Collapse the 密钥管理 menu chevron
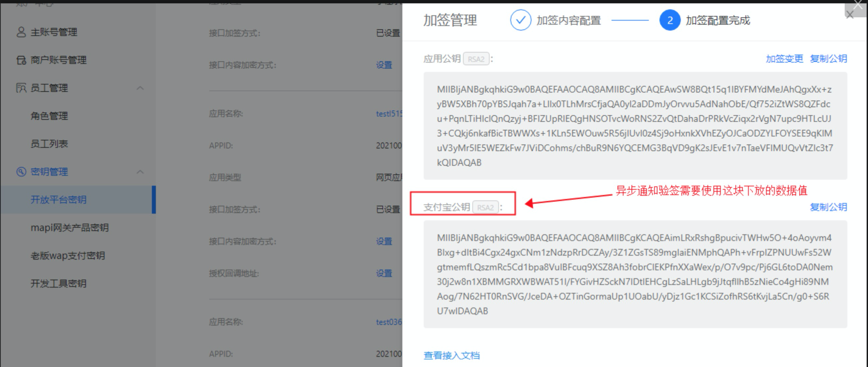The height and width of the screenshot is (367, 868). (140, 172)
